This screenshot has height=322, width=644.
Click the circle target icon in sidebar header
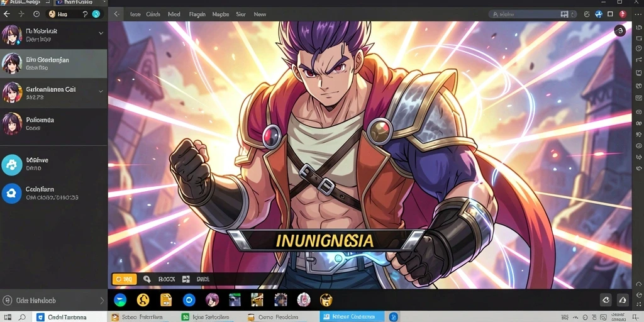(36, 14)
